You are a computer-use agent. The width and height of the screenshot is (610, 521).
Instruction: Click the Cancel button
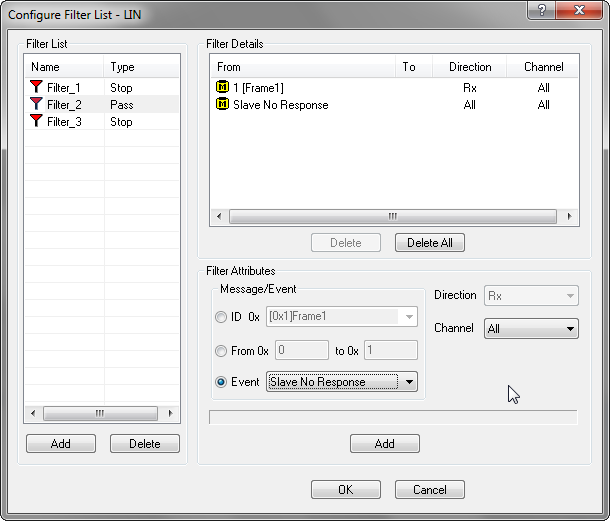tap(430, 489)
